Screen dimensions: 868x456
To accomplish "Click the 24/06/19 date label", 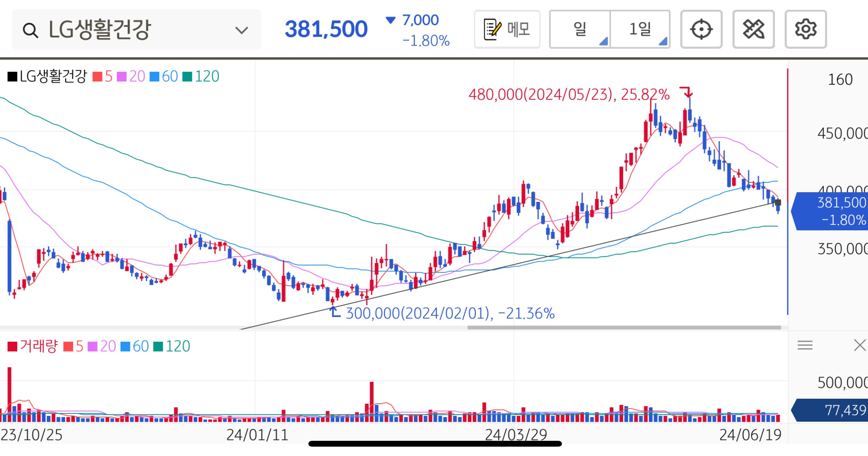I will point(750,435).
